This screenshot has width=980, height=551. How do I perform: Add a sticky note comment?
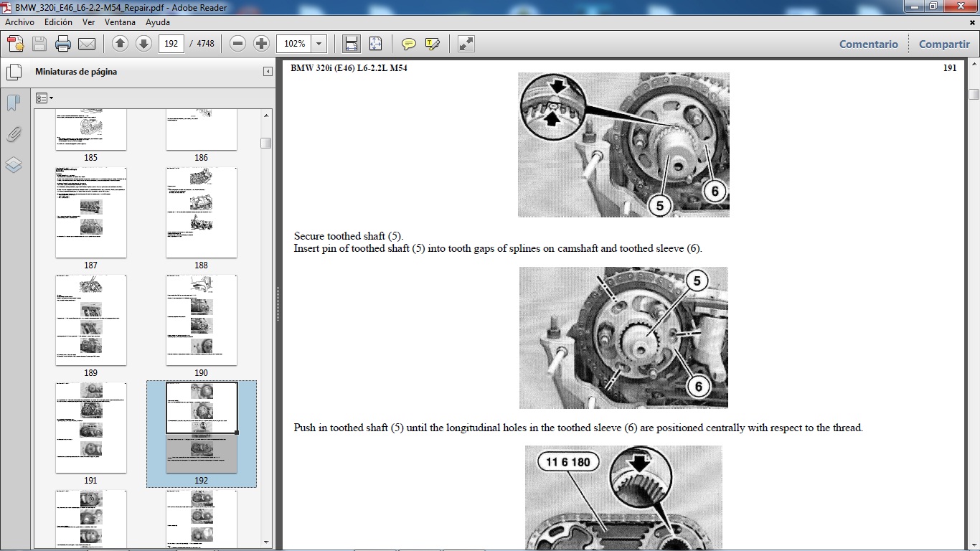click(x=409, y=44)
